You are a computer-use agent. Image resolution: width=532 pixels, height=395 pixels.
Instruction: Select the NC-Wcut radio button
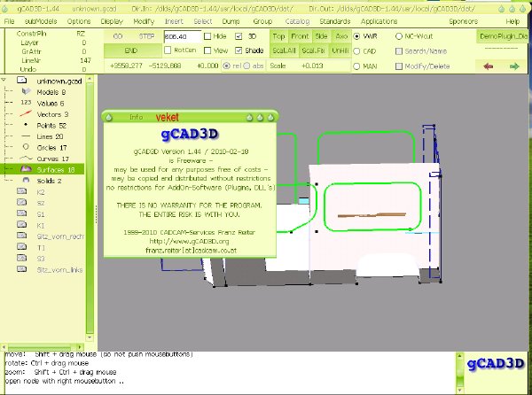pyautogui.click(x=399, y=36)
